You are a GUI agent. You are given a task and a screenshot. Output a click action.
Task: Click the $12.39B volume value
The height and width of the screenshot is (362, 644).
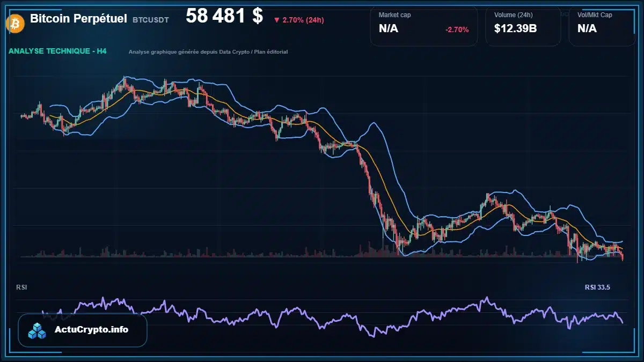pyautogui.click(x=516, y=28)
